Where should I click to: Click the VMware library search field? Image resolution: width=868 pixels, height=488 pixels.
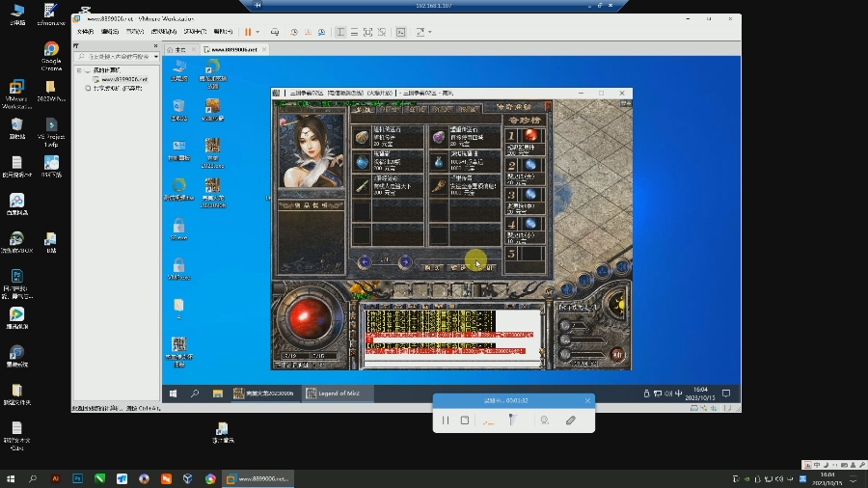pyautogui.click(x=115, y=57)
